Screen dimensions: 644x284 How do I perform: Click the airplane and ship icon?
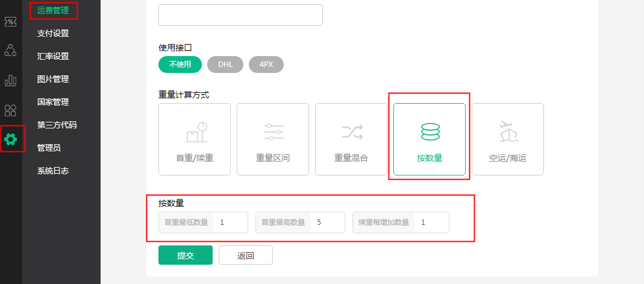tap(508, 132)
